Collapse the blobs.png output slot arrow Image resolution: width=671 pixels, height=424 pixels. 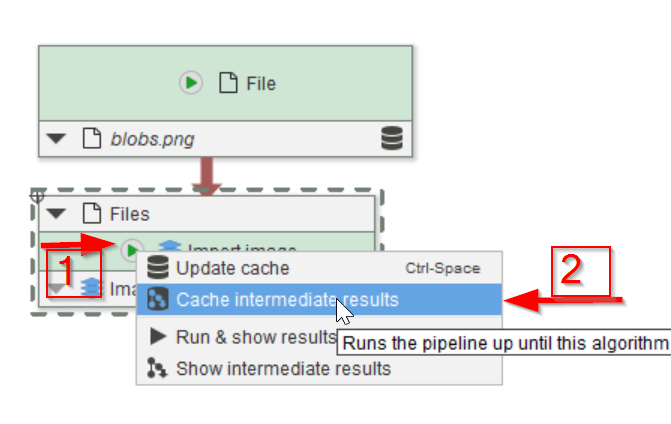[x=58, y=139]
